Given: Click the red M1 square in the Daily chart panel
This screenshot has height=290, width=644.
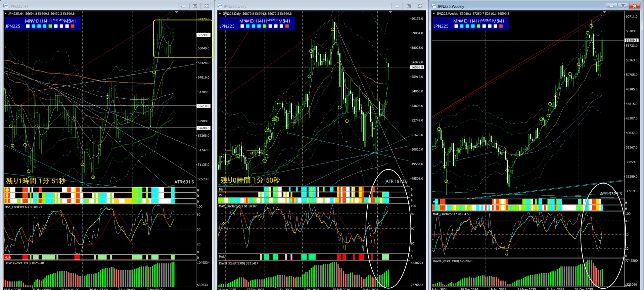Looking at the screenshot, I should point(287,26).
